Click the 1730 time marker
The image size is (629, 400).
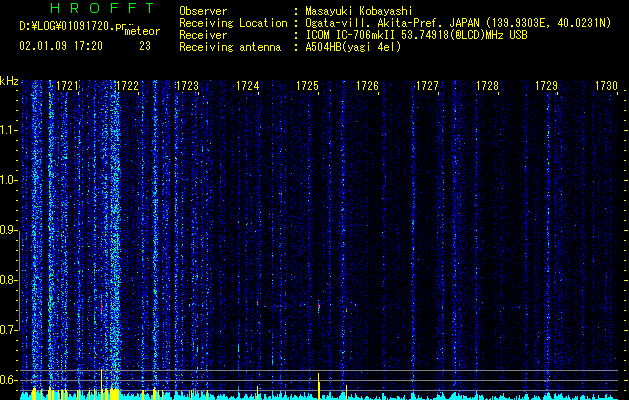tap(606, 86)
